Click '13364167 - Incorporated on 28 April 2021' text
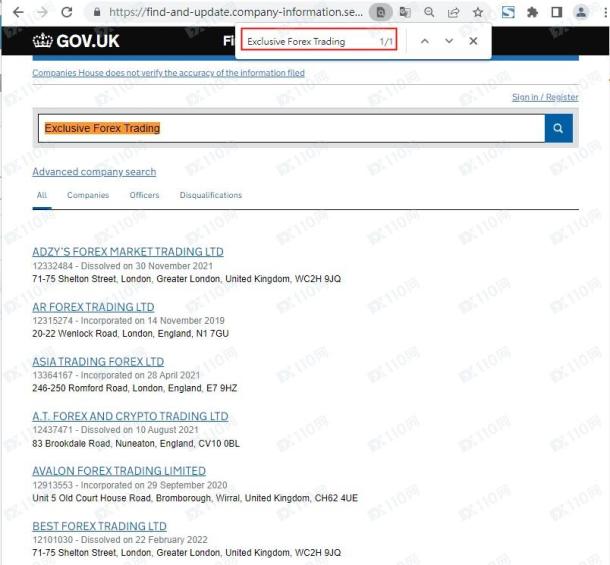The width and height of the screenshot is (610, 565). [116, 375]
